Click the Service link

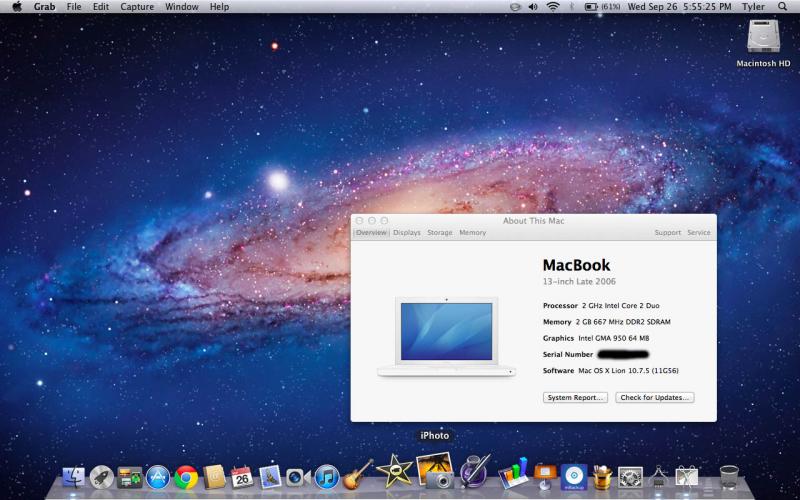click(698, 233)
